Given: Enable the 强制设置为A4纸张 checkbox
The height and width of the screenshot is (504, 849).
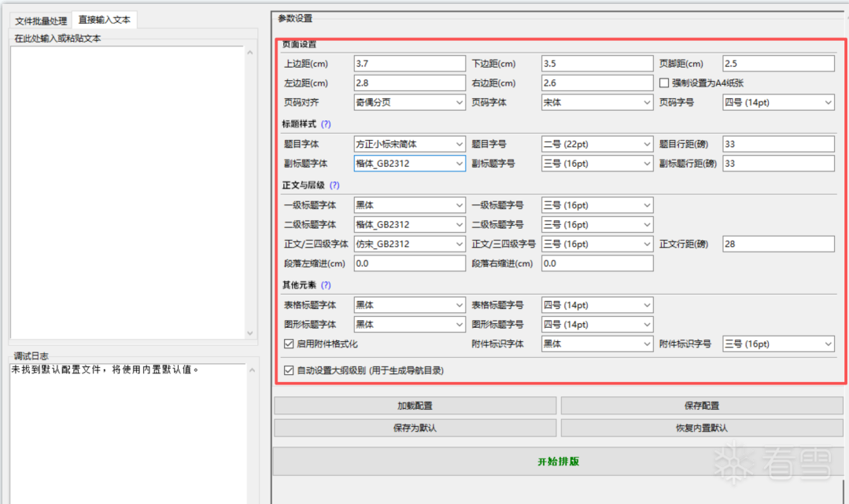Looking at the screenshot, I should pos(665,83).
